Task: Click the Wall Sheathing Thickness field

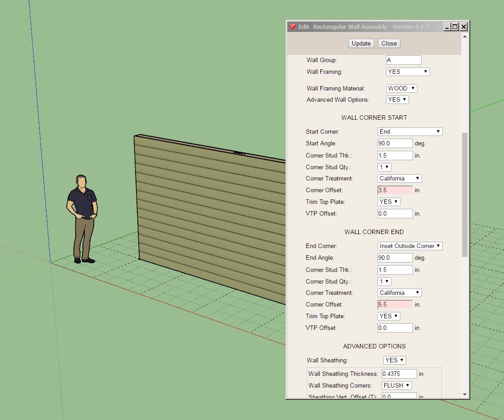Action: click(399, 374)
